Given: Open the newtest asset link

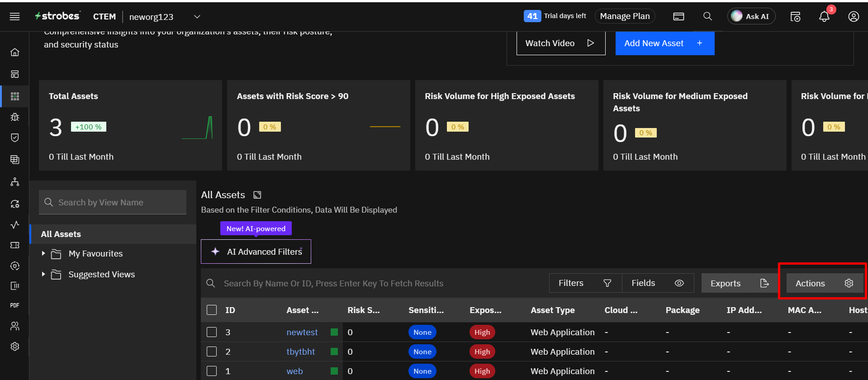Looking at the screenshot, I should pyautogui.click(x=302, y=332).
